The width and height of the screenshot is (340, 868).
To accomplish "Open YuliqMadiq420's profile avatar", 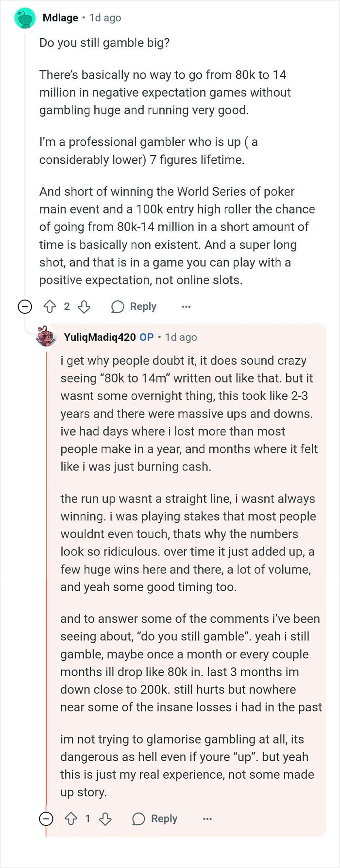I will pyautogui.click(x=46, y=337).
